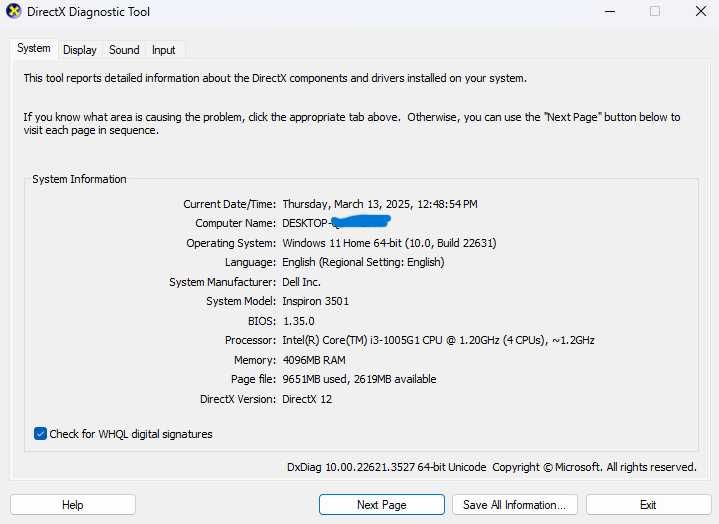Image resolution: width=719 pixels, height=524 pixels.
Task: Click the DirectX Diagnostic Tool title icon
Action: pos(13,11)
